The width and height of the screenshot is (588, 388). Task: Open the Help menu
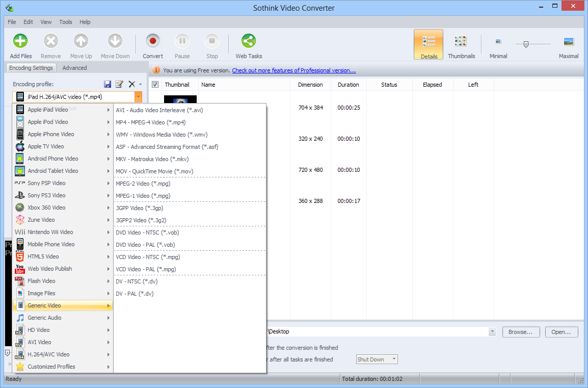click(x=85, y=22)
